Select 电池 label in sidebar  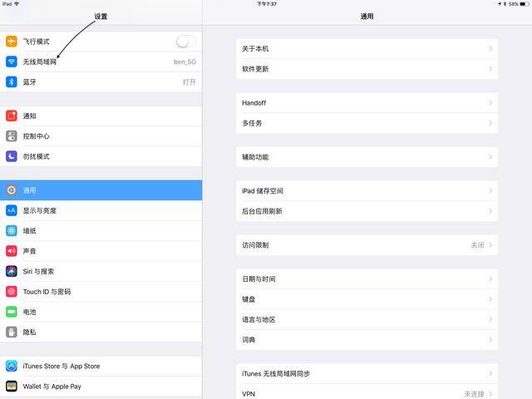pos(29,312)
